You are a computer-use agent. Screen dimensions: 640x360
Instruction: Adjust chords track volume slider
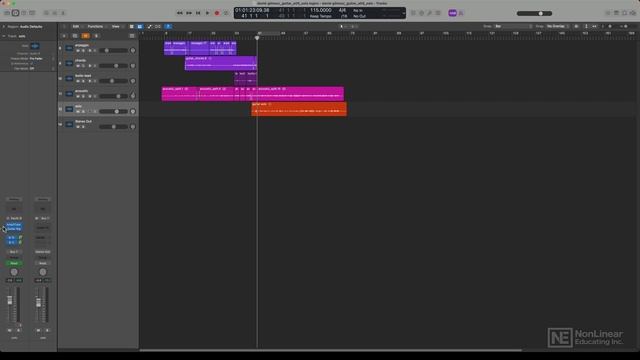point(113,66)
